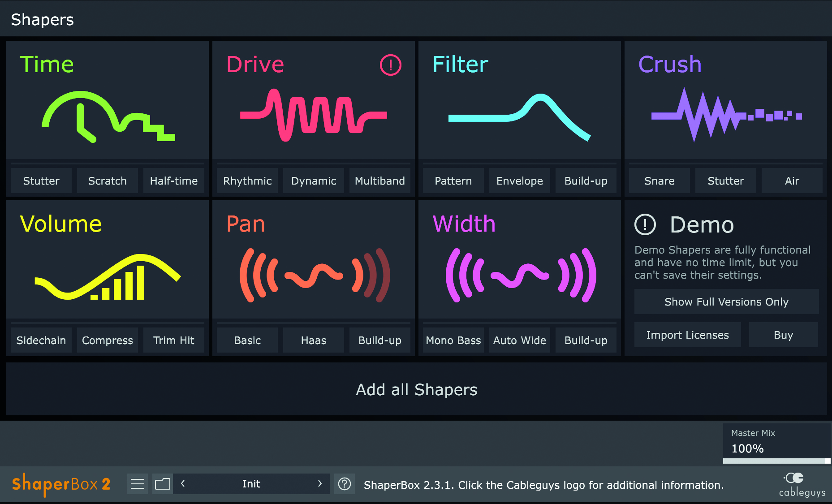Add the Time shaper via its clock icon

[108, 117]
